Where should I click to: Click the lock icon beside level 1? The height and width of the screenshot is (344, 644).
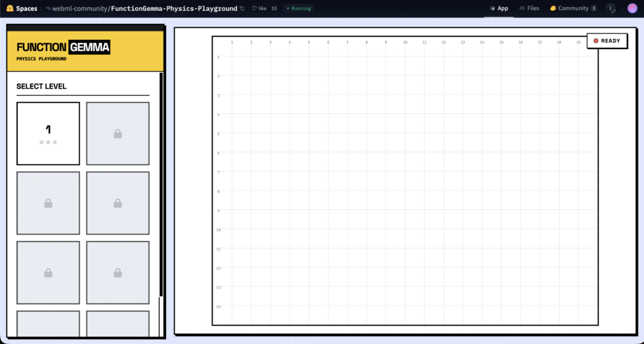point(118,133)
